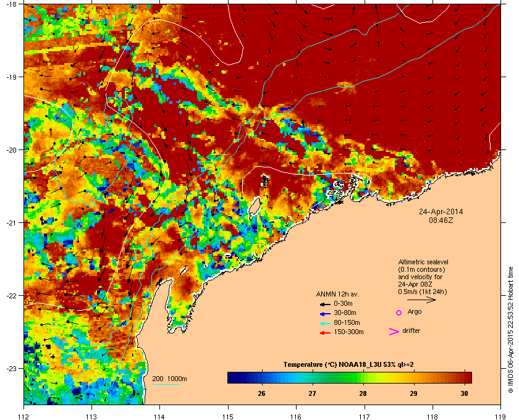Click the colorbar tick label 30
519x420 pixels.
coord(465,393)
